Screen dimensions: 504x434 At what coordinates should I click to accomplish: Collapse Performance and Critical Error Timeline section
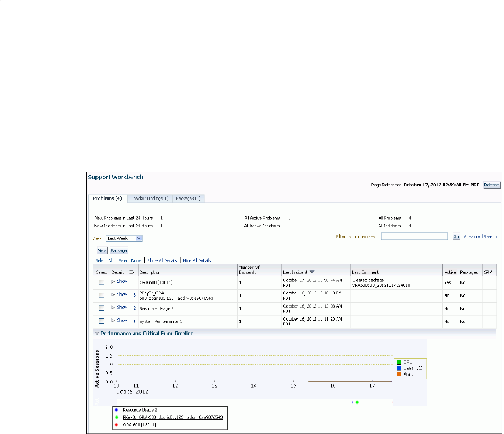[97, 333]
